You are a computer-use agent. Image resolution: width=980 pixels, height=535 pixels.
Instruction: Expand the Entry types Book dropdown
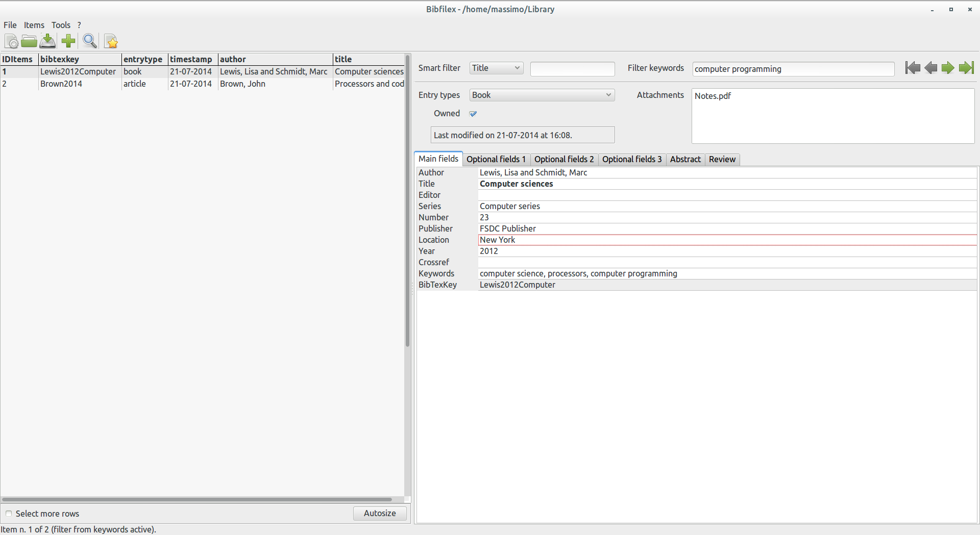pyautogui.click(x=542, y=95)
